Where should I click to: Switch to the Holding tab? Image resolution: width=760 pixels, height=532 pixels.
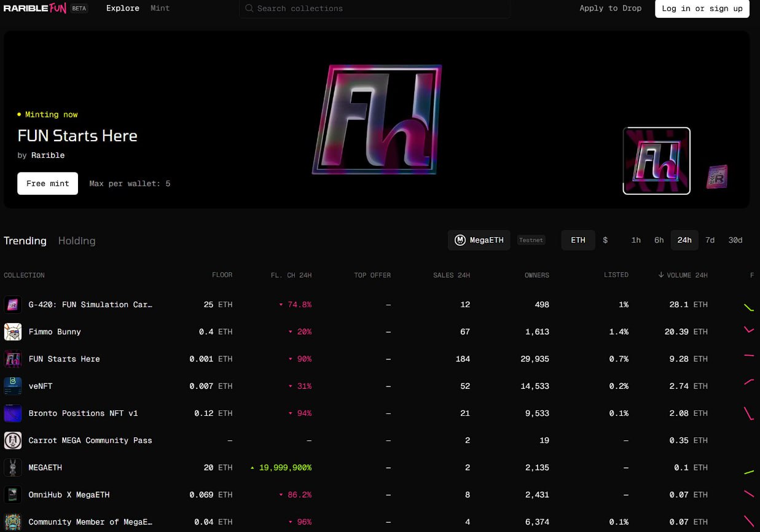pyautogui.click(x=77, y=241)
